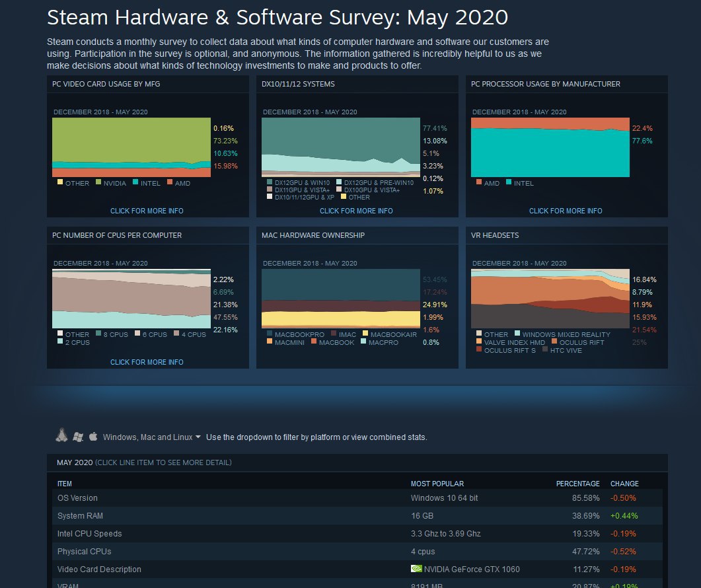
Task: Click the 16.84% VR headset value
Action: pos(644,279)
